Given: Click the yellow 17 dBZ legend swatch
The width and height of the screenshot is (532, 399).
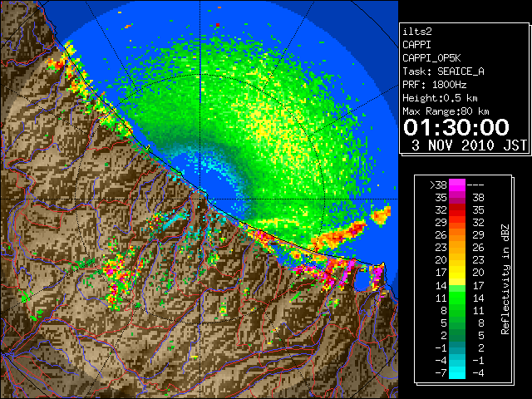Looking at the screenshot, I should 457,273.
